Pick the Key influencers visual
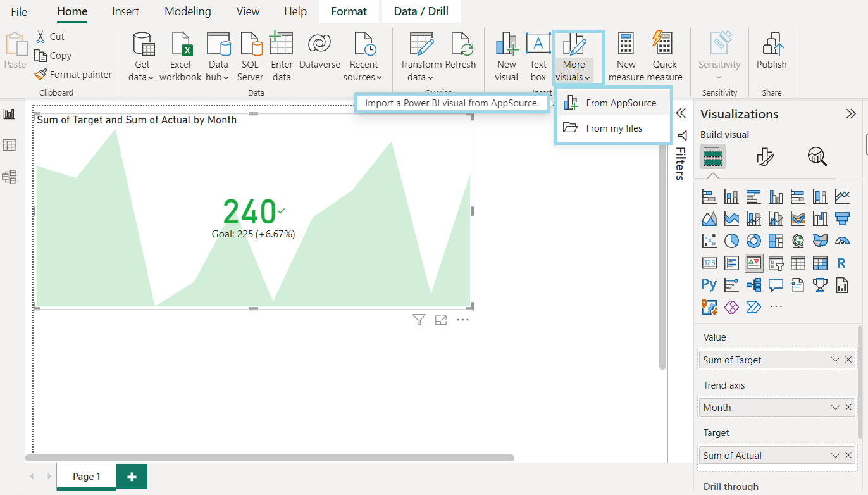Screen dimensions: 868x495 731,285
